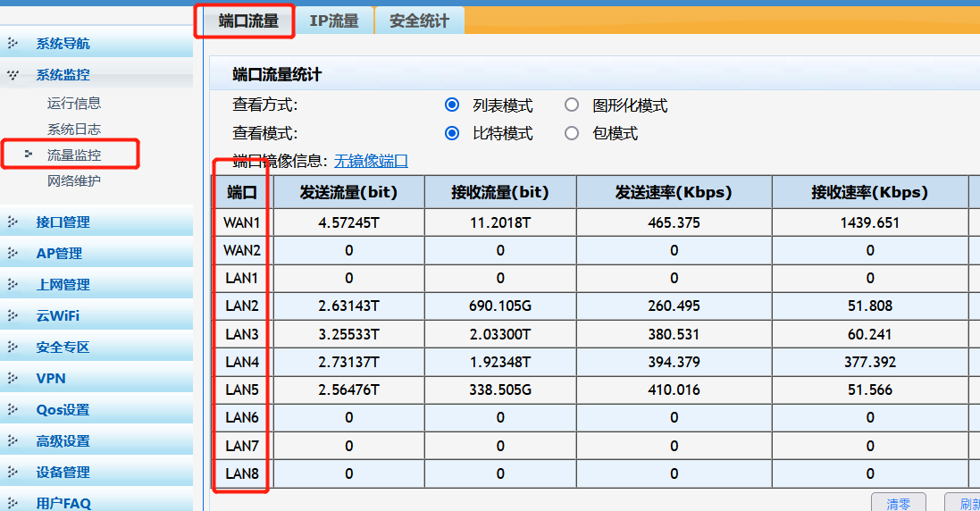Click LAN3 send rate 380.531
This screenshot has width=980, height=511.
pos(674,334)
